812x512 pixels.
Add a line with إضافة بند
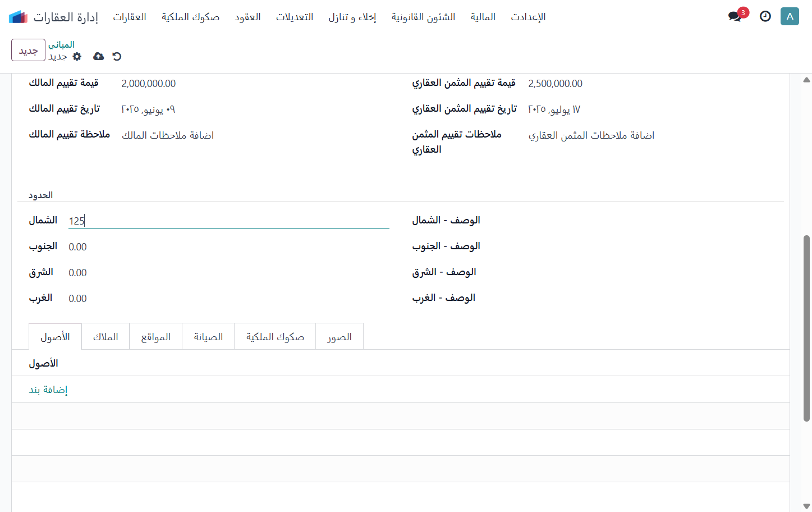coord(48,390)
